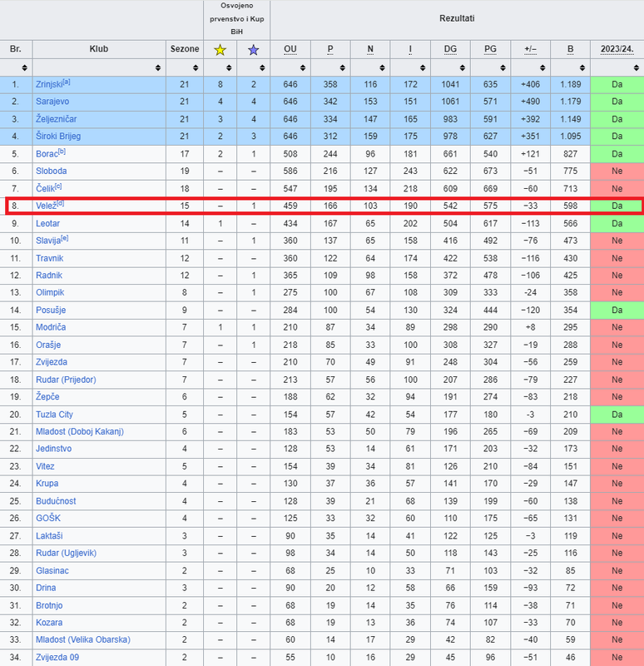The image size is (644, 666).
Task: Open the Jedinstvo club link
Action: (53, 449)
